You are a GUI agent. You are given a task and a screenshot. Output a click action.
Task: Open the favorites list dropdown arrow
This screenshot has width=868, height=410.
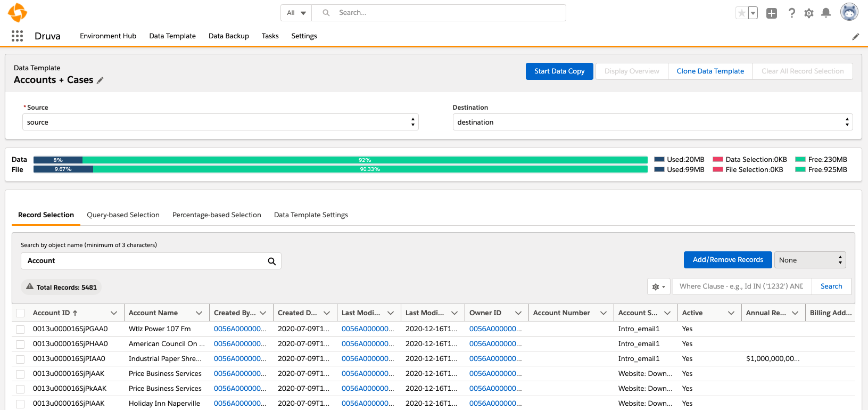click(x=753, y=13)
